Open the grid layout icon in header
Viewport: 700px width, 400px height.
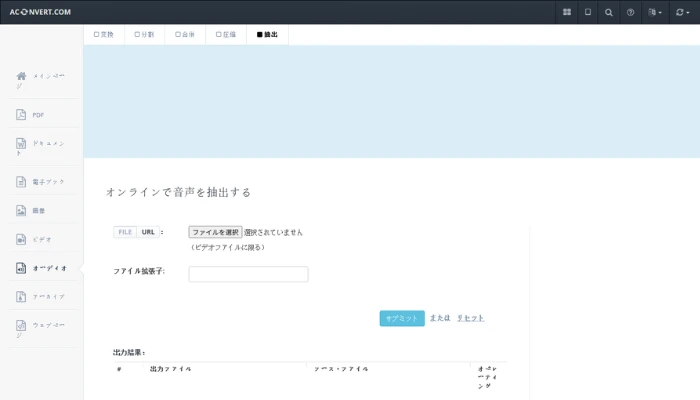click(567, 12)
